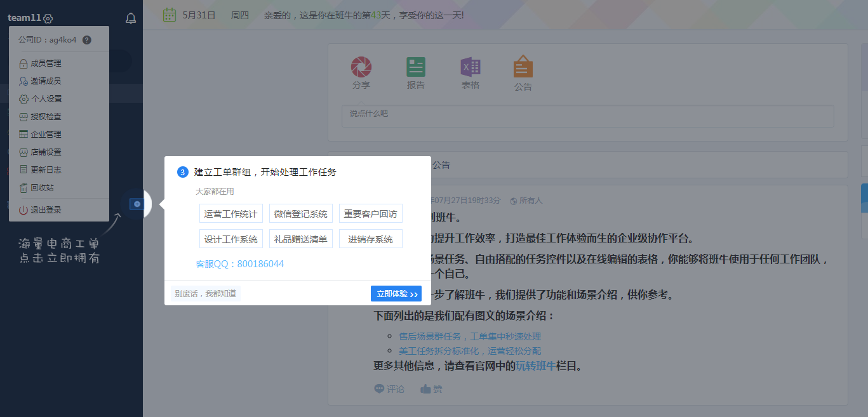
Task: Choose the 进销存系统 template
Action: point(370,239)
